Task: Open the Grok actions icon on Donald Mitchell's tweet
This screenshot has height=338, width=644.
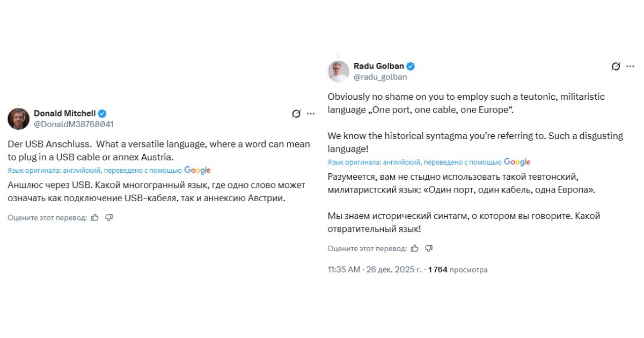Action: point(295,113)
